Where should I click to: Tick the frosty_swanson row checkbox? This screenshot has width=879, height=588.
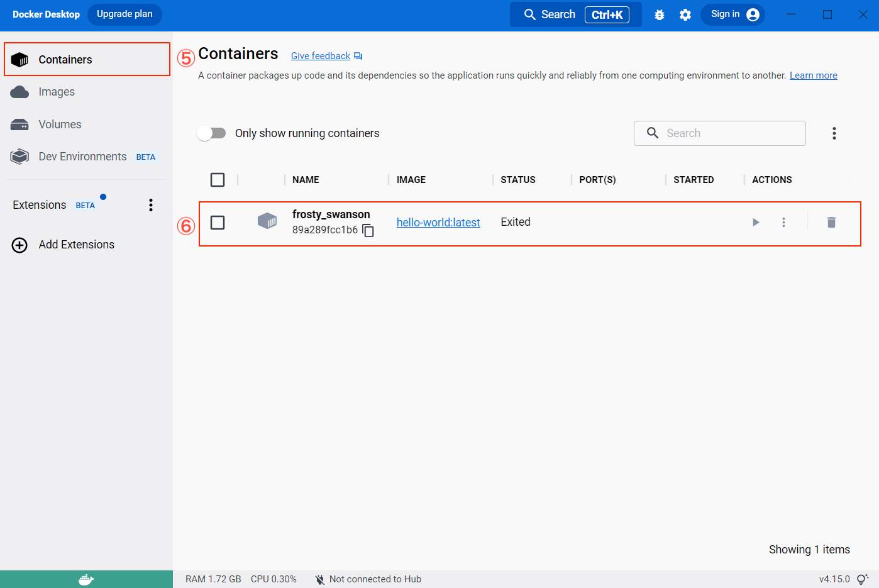point(218,223)
